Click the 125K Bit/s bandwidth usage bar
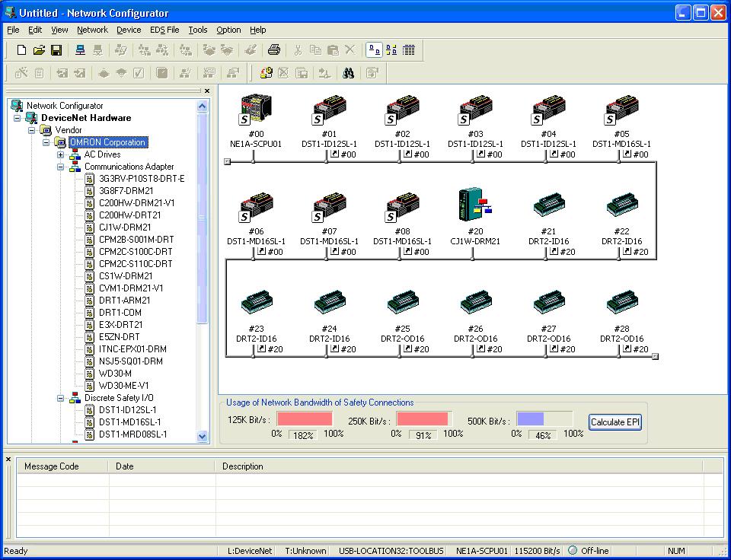This screenshot has height=560, width=731. (305, 418)
